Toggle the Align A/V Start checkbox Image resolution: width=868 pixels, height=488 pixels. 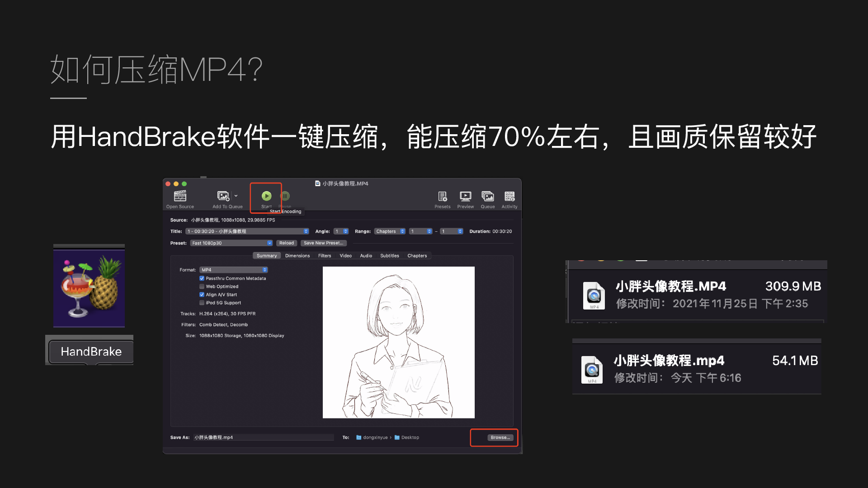(x=202, y=295)
